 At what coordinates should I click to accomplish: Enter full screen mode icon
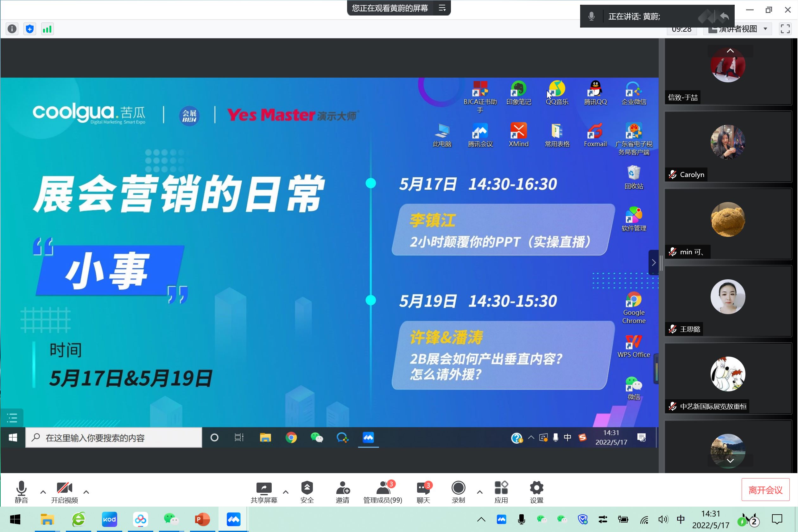[785, 29]
